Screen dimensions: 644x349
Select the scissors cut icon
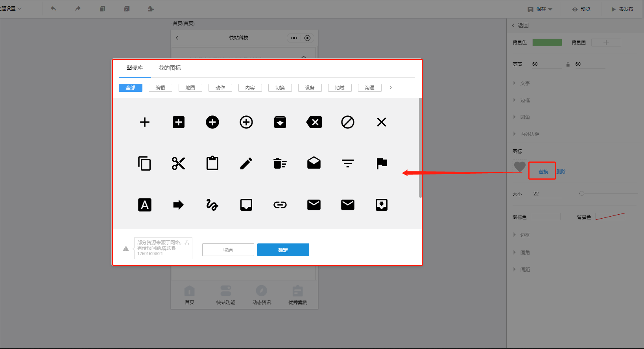pyautogui.click(x=179, y=163)
